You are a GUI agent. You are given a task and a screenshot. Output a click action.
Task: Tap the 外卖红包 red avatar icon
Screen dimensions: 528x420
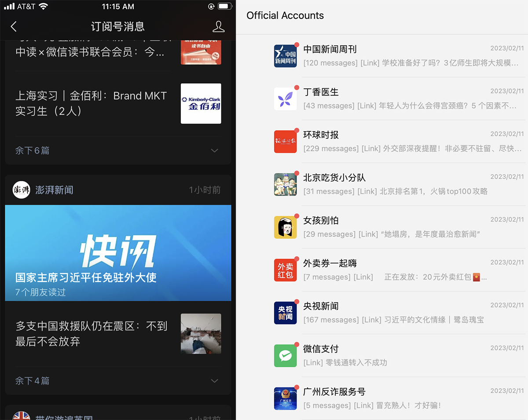[x=286, y=270]
